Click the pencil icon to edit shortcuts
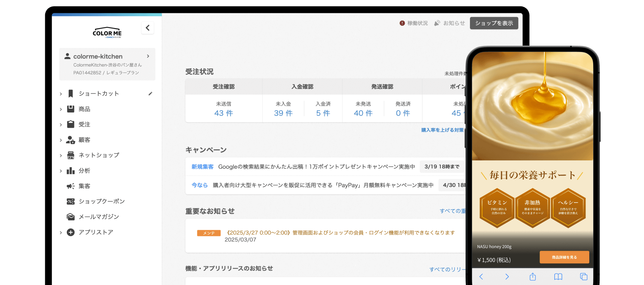 click(x=150, y=93)
